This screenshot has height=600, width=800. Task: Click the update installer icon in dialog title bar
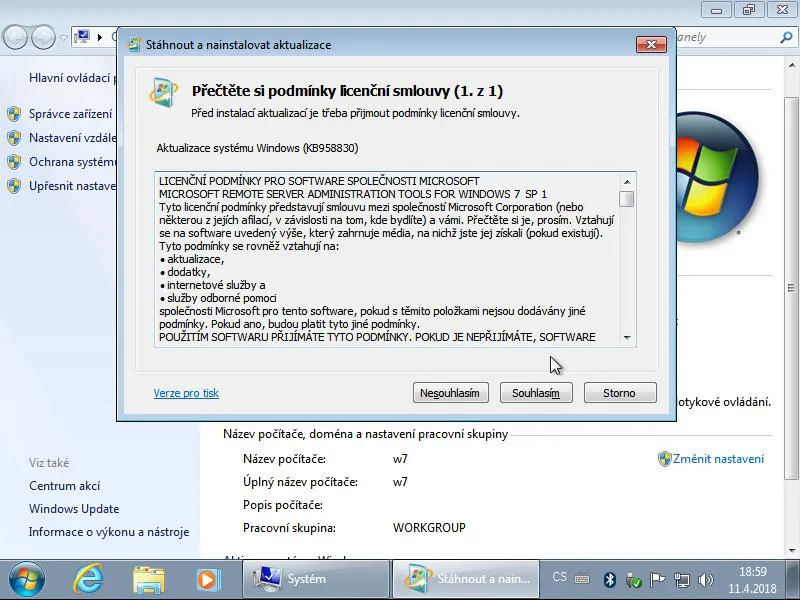coord(134,45)
